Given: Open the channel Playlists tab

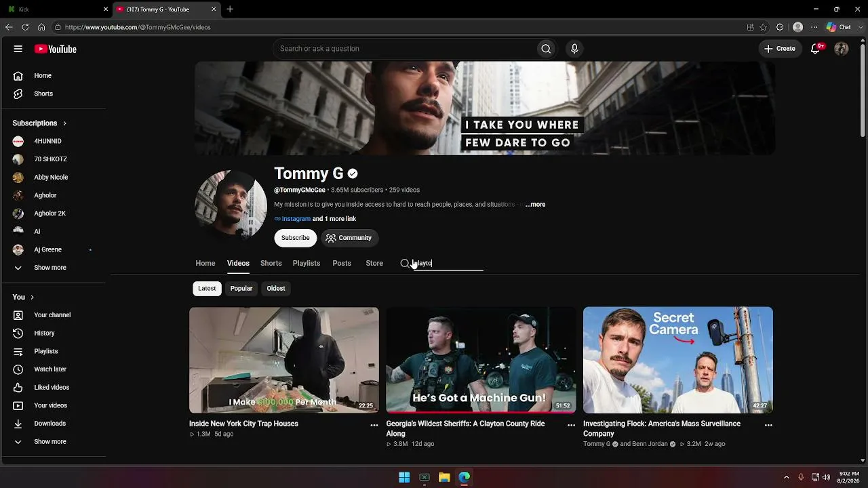Looking at the screenshot, I should [x=307, y=263].
